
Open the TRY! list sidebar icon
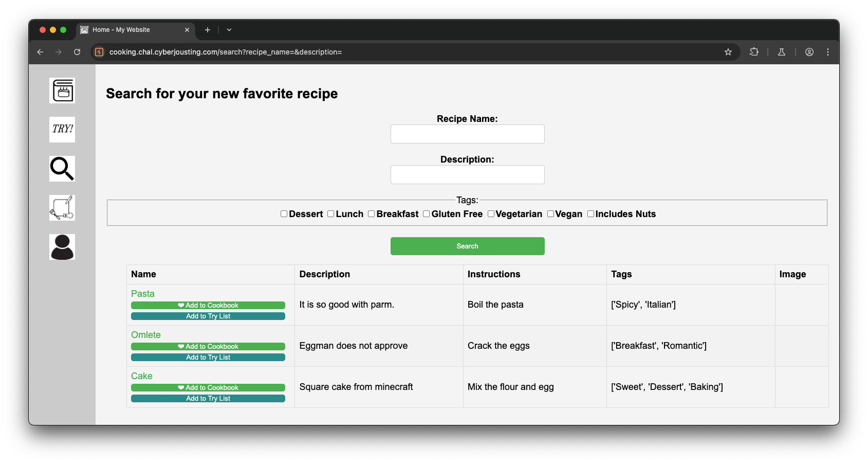click(x=62, y=130)
